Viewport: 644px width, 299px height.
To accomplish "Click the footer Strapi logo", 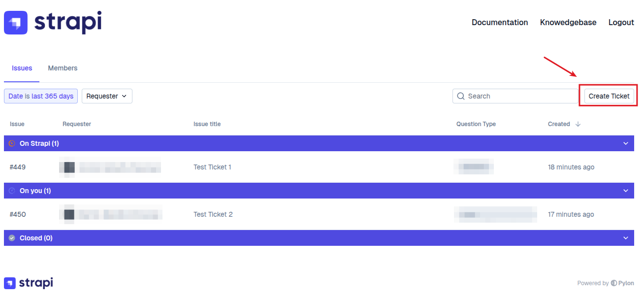I will 29,283.
